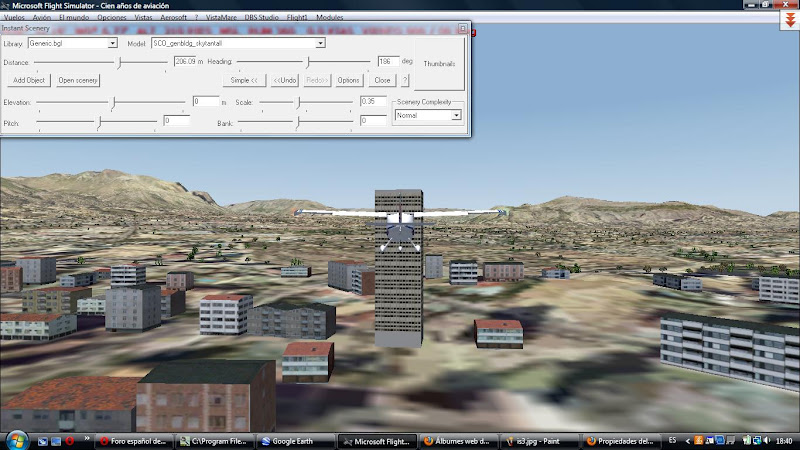
Task: Click the Add Object button
Action: pos(29,80)
